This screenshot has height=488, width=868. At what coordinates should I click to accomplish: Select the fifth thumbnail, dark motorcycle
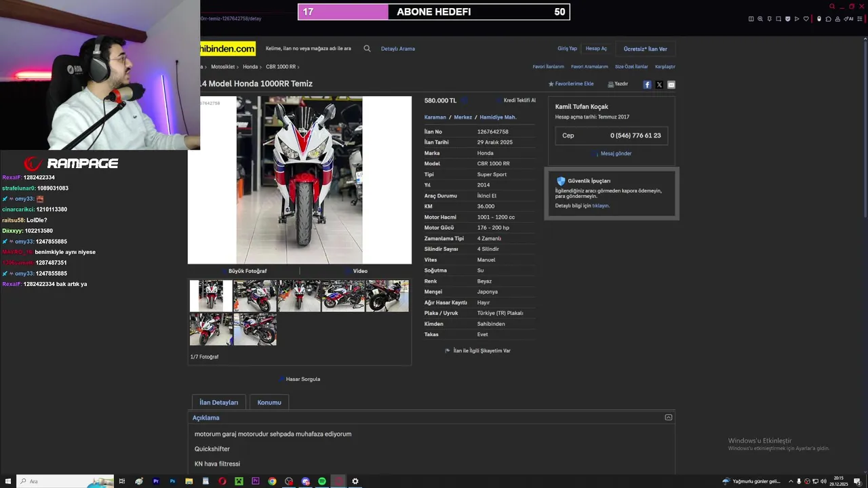coord(387,296)
